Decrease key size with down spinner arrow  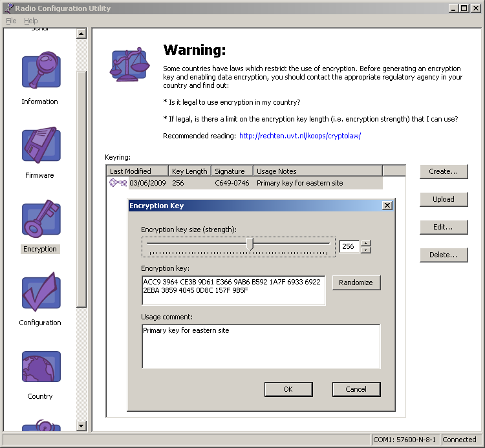(x=366, y=250)
